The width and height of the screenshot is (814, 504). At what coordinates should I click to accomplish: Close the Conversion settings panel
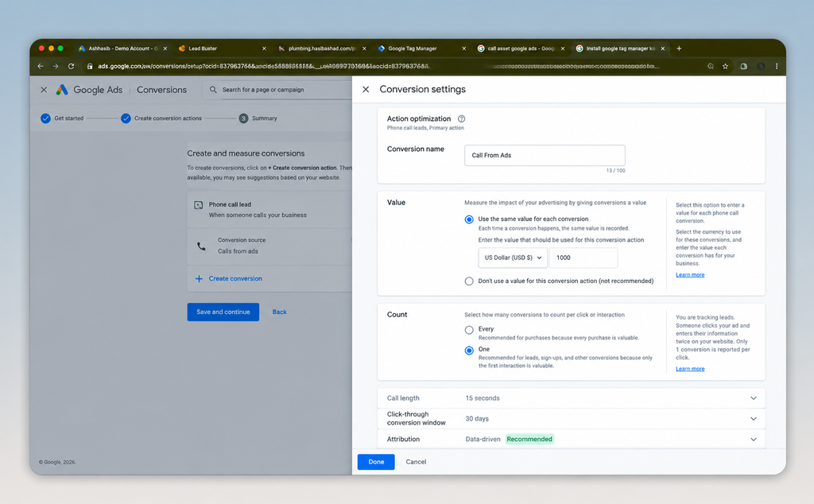tap(366, 89)
